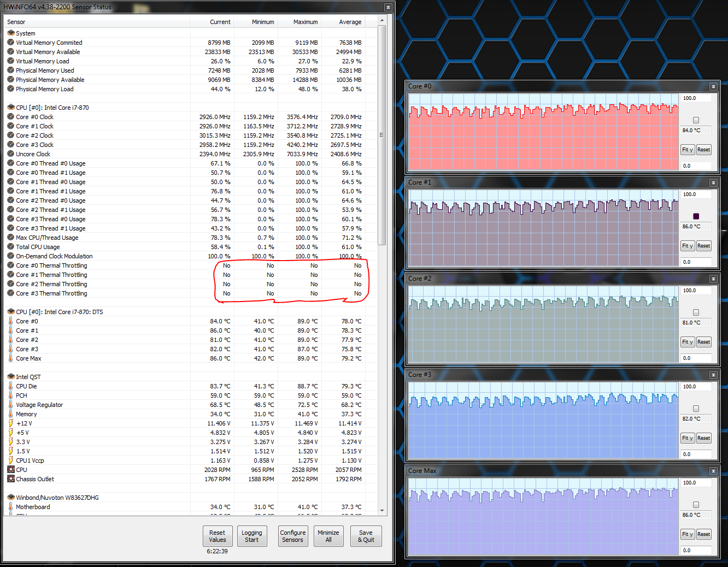Click thermometer icon for Motherboard row

pyautogui.click(x=10, y=507)
